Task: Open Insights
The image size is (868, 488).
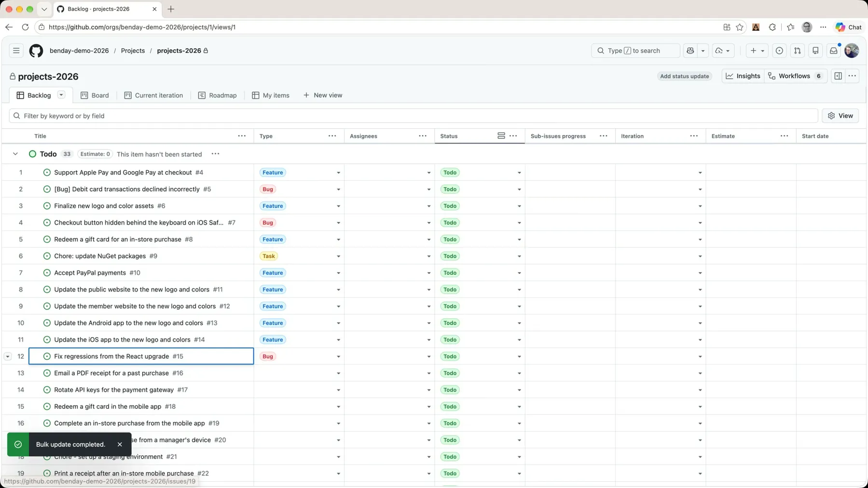Action: (743, 76)
